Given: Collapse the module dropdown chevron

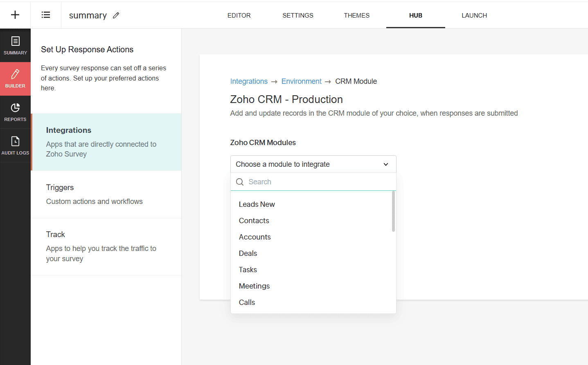Looking at the screenshot, I should click(x=385, y=164).
